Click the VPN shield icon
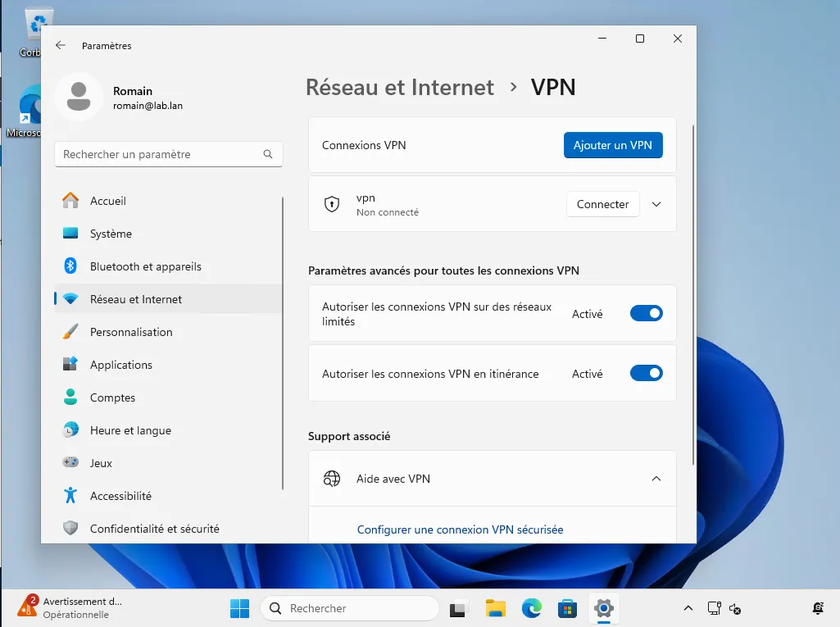 332,205
